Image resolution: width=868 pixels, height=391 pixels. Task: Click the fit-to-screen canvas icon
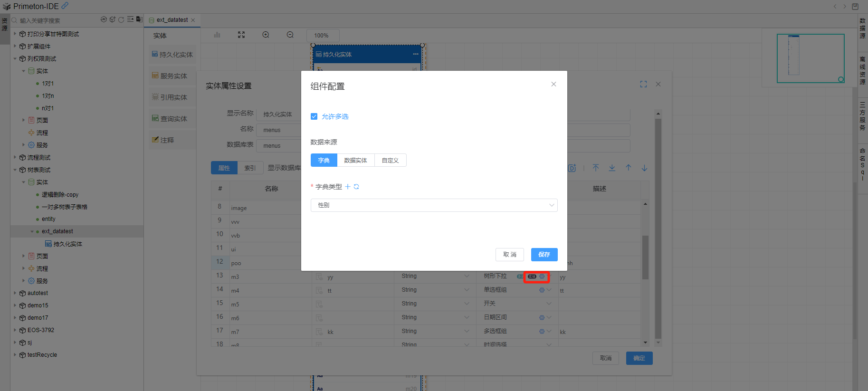(x=241, y=35)
